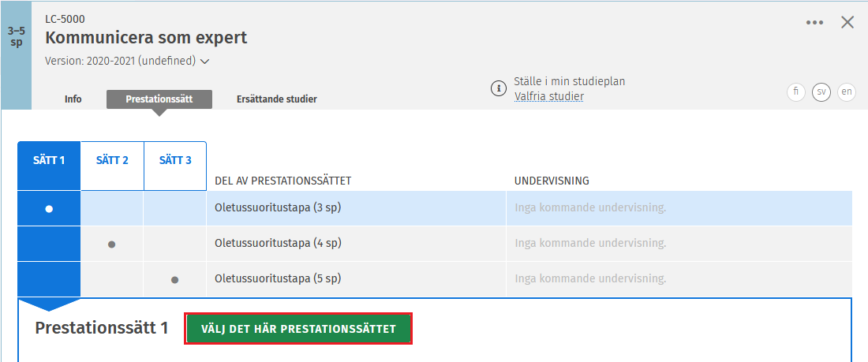Switch language to Finnish (fi)
Screen dimensions: 868x362
[x=796, y=92]
